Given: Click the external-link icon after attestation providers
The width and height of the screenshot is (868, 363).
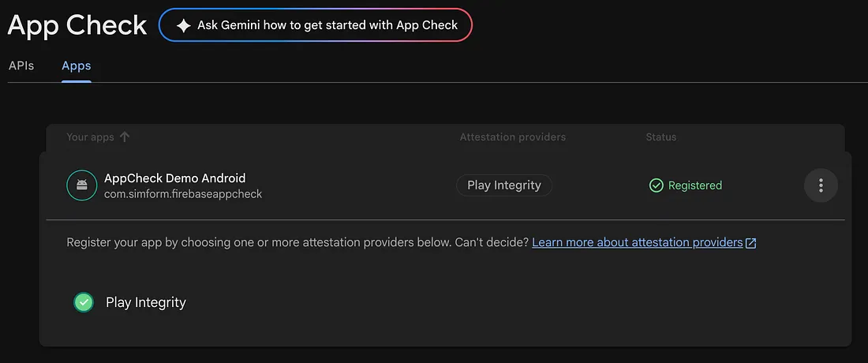Looking at the screenshot, I should click(751, 243).
